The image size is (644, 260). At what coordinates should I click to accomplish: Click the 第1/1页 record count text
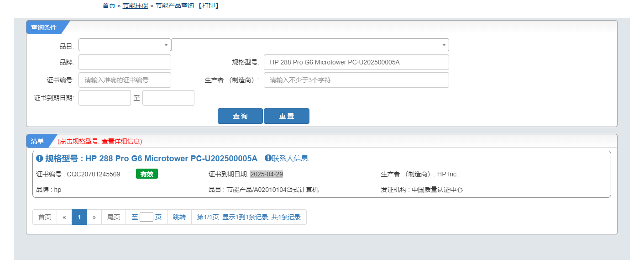coord(249,217)
